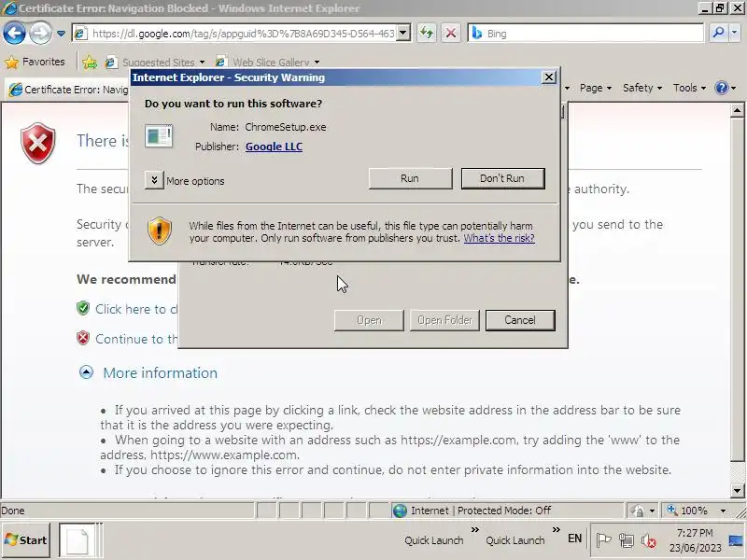Close the Security Warning dialog
This screenshot has width=747, height=560.
pyautogui.click(x=549, y=77)
